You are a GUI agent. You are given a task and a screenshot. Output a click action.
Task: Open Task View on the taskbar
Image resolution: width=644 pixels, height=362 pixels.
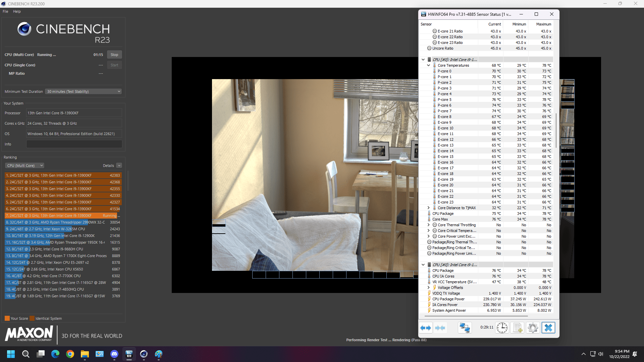[41, 354]
